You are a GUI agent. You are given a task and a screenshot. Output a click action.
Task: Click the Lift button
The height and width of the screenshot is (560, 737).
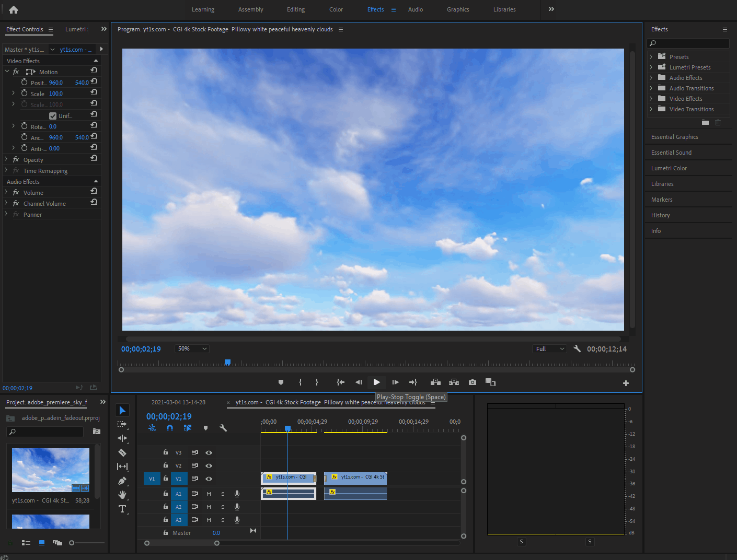pyautogui.click(x=435, y=382)
